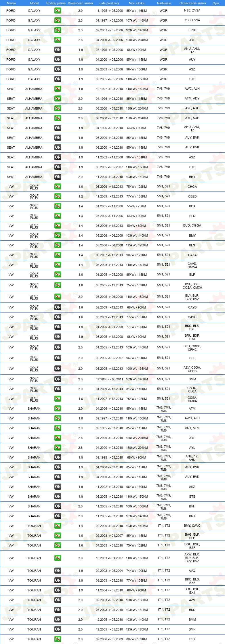Click the petrol icon in Touran BSX row
The width and height of the screenshot is (225, 644).
58,639
